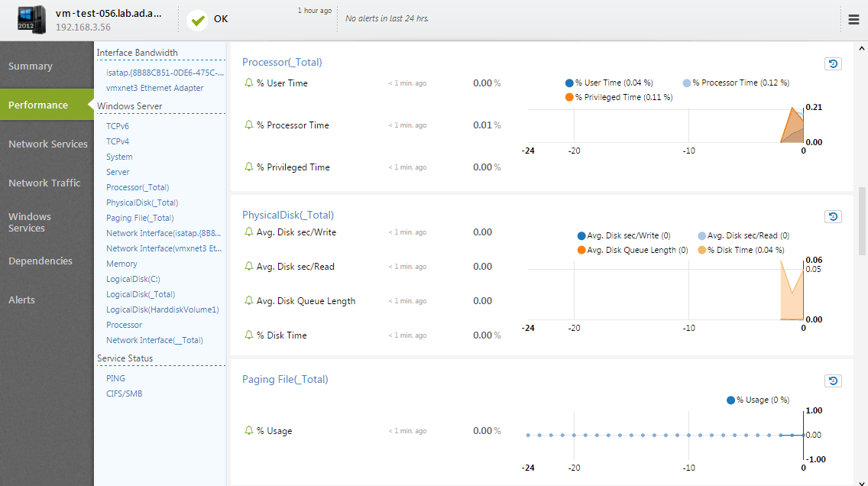Image resolution: width=868 pixels, height=486 pixels.
Task: Select Memory in the Windows Server list
Action: tap(121, 264)
